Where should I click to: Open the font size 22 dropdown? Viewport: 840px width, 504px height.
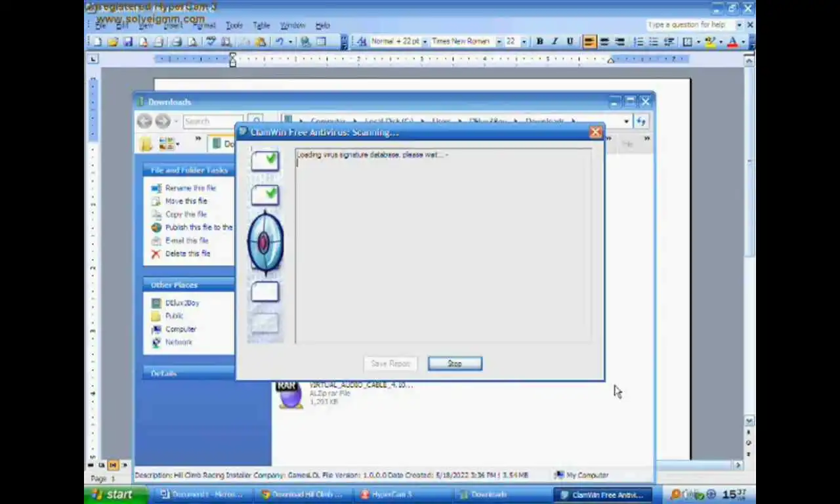(524, 41)
